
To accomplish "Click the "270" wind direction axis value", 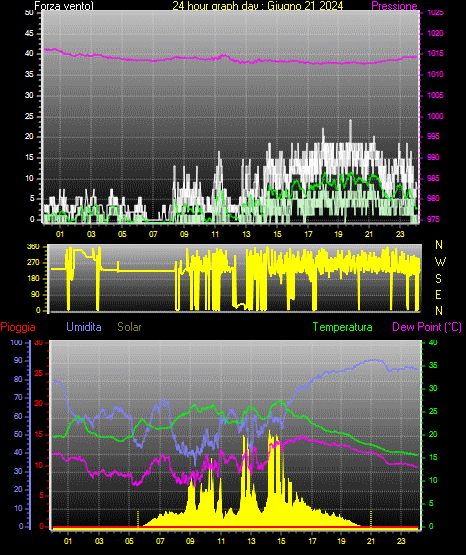I will click(33, 263).
